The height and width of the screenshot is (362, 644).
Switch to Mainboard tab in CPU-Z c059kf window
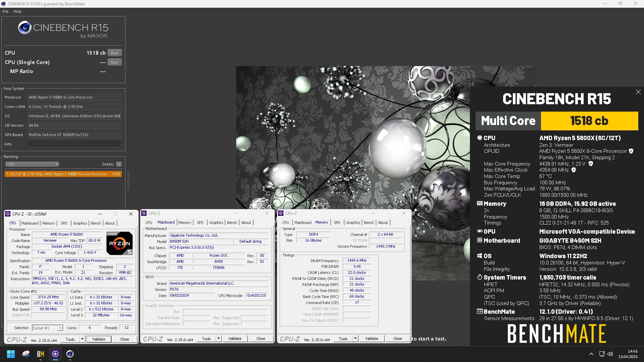(30, 223)
